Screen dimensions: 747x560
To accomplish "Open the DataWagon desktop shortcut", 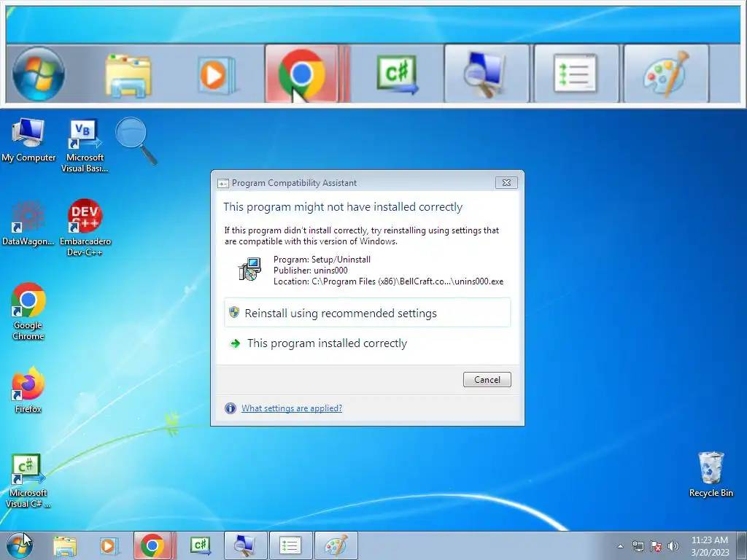I will point(28,223).
